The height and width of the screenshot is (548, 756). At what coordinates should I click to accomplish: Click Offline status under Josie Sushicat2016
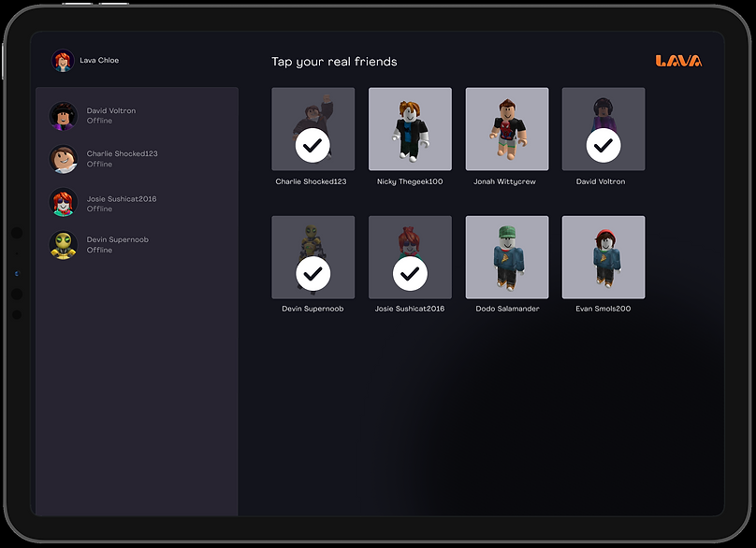[99, 209]
